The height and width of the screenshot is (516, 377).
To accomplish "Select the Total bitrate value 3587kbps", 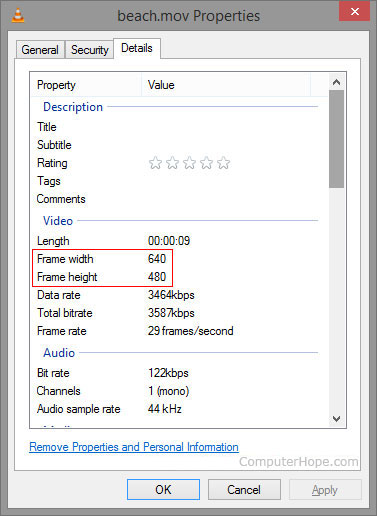I will tap(171, 313).
